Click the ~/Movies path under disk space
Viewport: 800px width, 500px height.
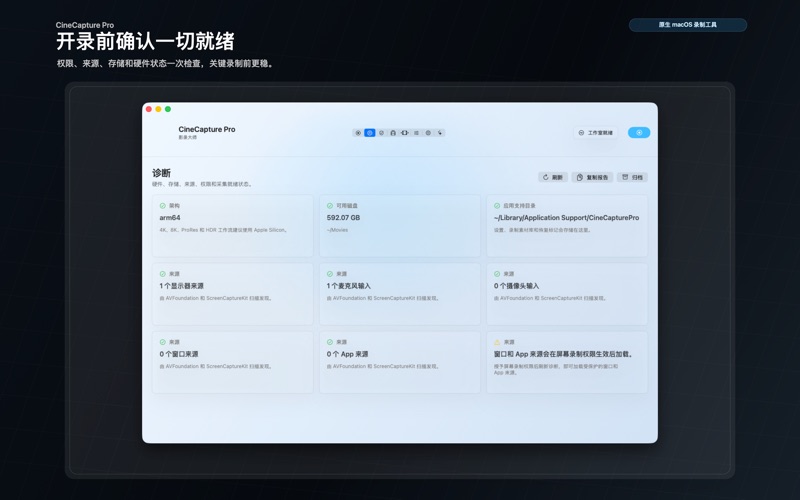point(337,230)
